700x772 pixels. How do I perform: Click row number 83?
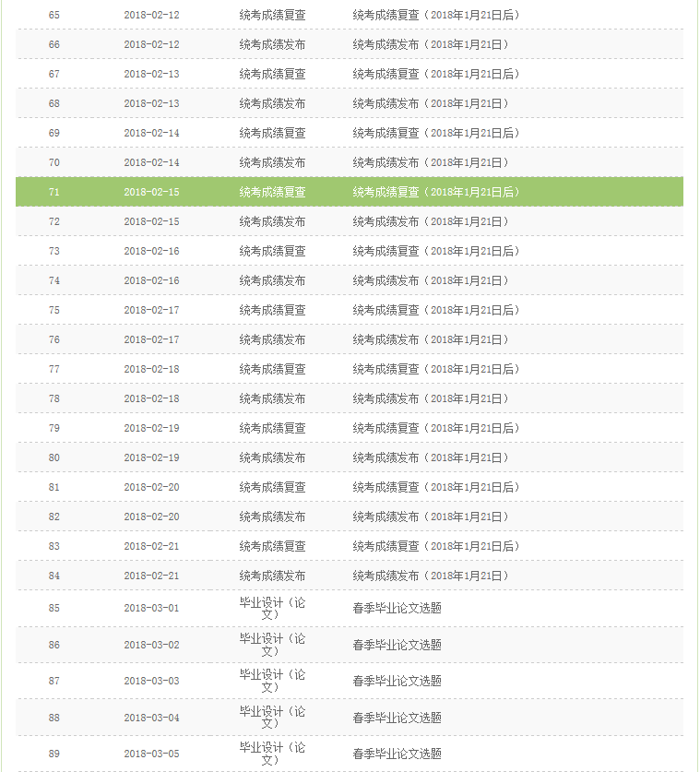54,546
